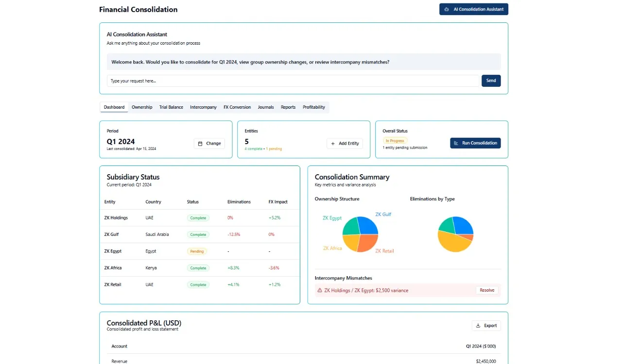Go to the FX Conversion tab
622x364 pixels.
[x=237, y=107]
